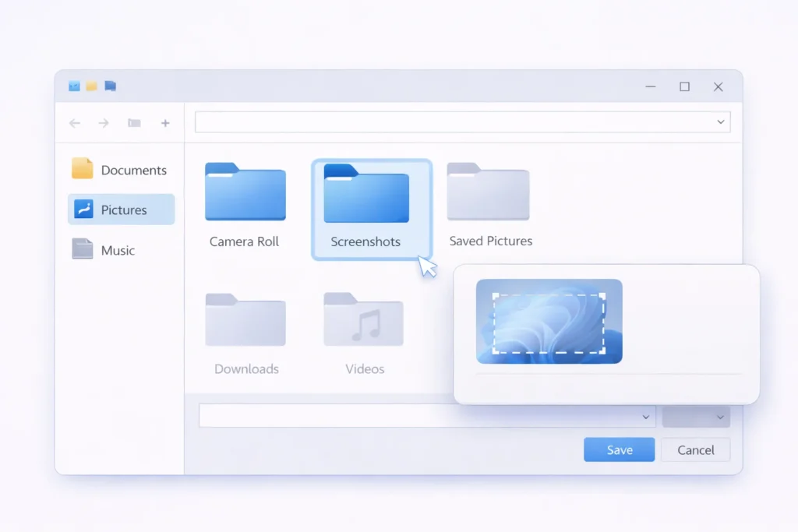Click the yellow folder icon in title bar
The height and width of the screenshot is (532, 798).
pos(91,86)
